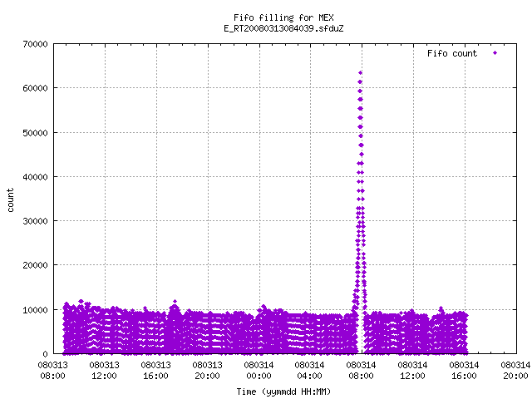This screenshot has height=399, width=532.
Task: Click the y-axis tick label 30000
Action: 35,221
